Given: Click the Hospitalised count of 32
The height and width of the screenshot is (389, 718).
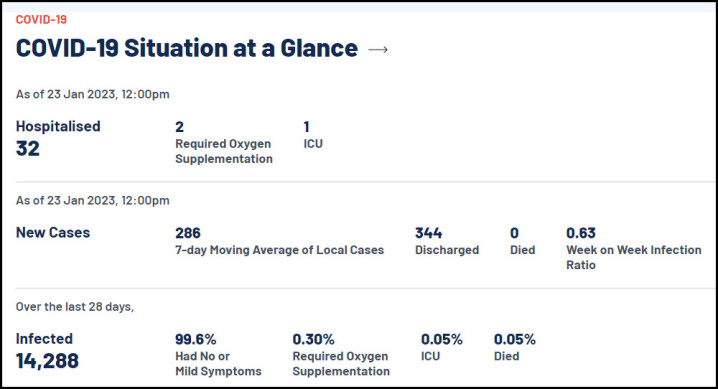Looking at the screenshot, I should tap(28, 149).
